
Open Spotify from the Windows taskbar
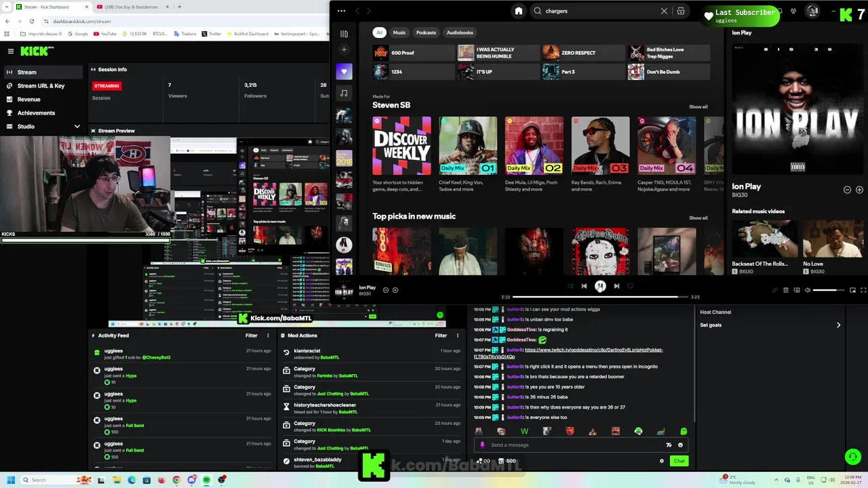[x=207, y=480]
